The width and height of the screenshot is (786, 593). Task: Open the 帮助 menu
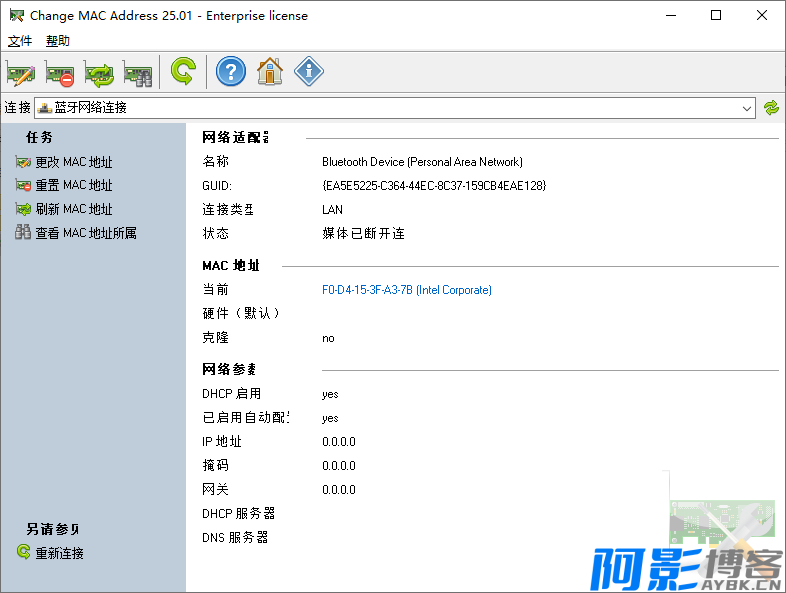point(58,41)
